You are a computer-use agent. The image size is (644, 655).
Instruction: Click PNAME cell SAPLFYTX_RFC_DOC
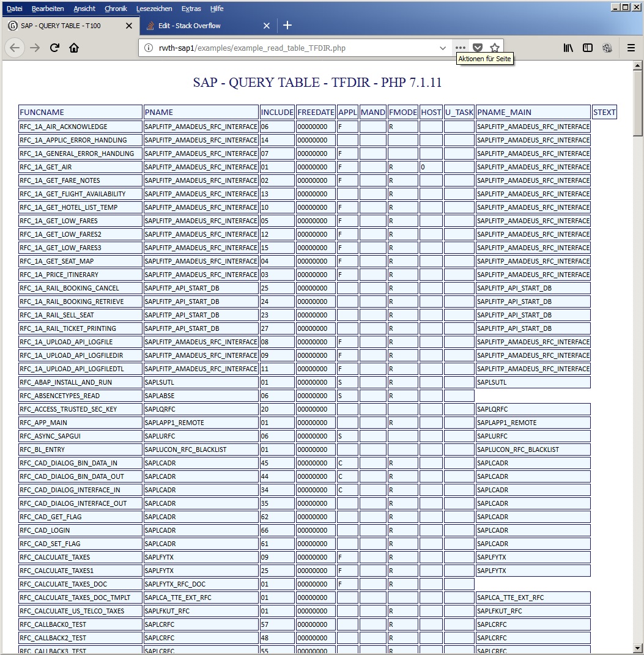click(201, 584)
